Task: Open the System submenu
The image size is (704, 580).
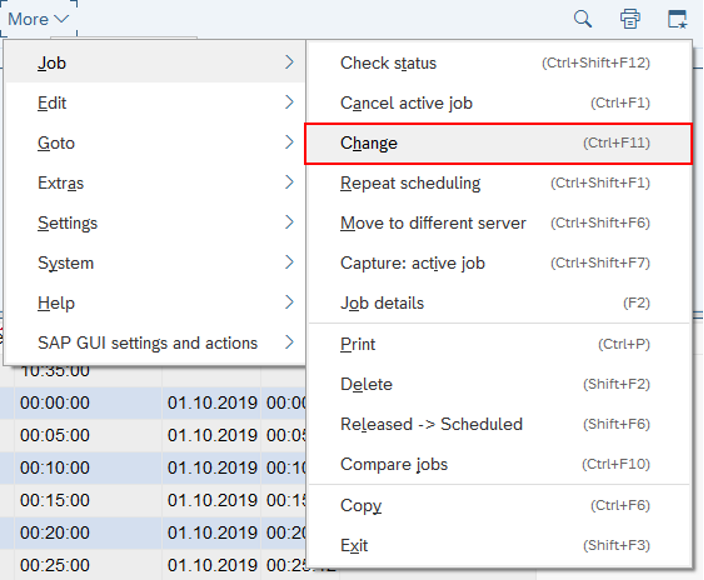Action: [155, 263]
